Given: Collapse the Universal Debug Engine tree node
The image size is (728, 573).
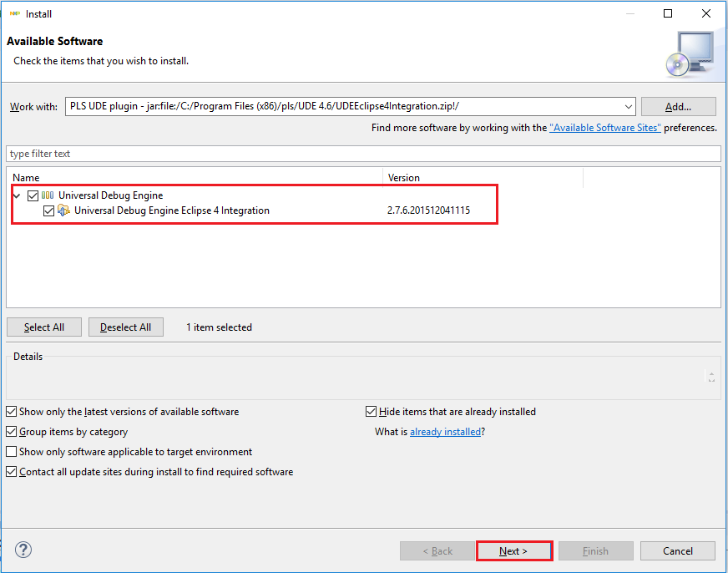Looking at the screenshot, I should 17,195.
